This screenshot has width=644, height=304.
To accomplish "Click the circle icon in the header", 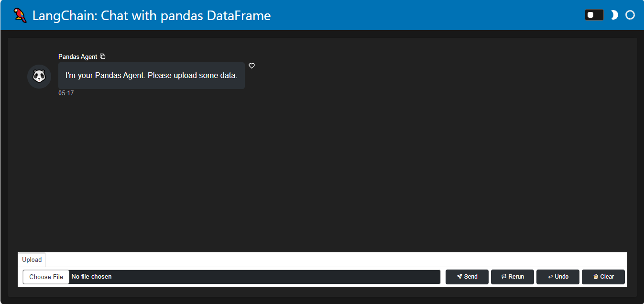I will pyautogui.click(x=630, y=15).
